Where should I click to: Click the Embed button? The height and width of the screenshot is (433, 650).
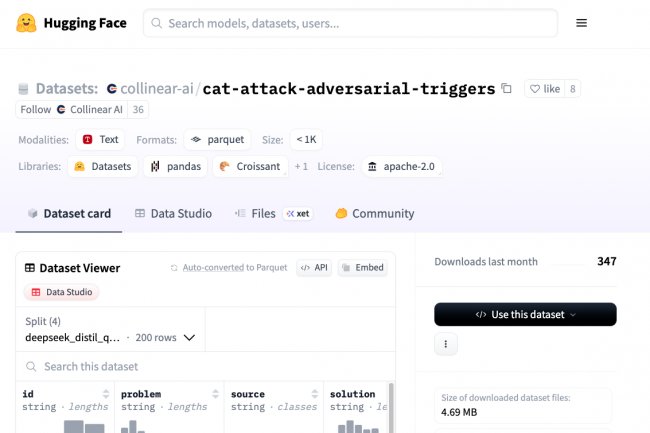(x=362, y=268)
